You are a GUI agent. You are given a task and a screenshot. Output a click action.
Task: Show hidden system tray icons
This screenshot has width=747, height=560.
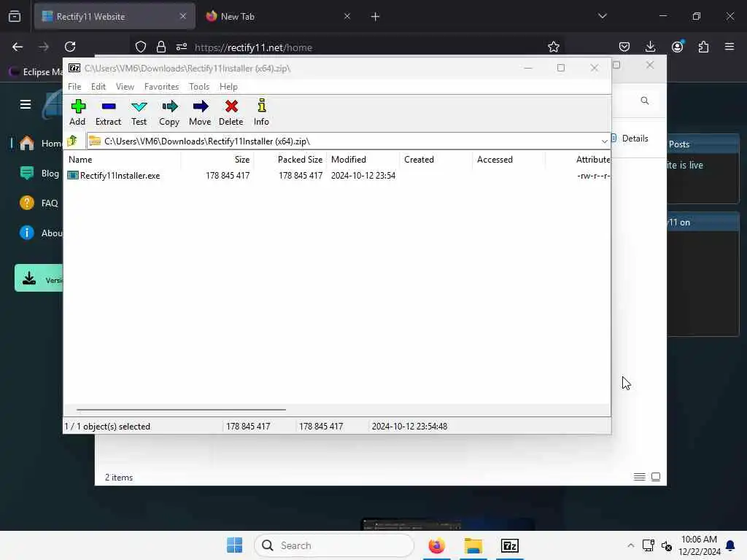click(631, 545)
